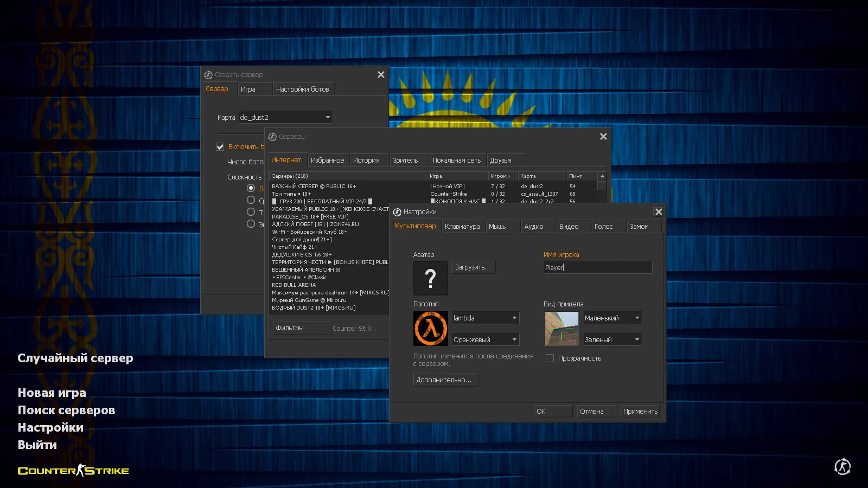Click the Имя игрока text field

(x=597, y=267)
